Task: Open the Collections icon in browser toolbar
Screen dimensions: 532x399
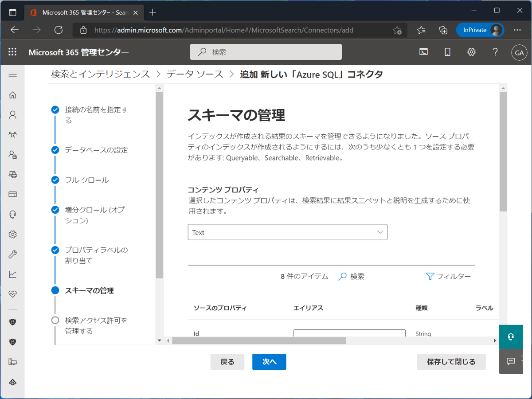Action: [x=443, y=30]
